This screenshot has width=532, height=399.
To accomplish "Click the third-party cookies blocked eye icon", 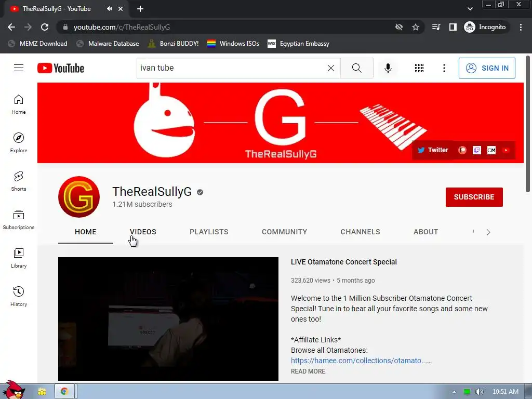I will pyautogui.click(x=399, y=27).
